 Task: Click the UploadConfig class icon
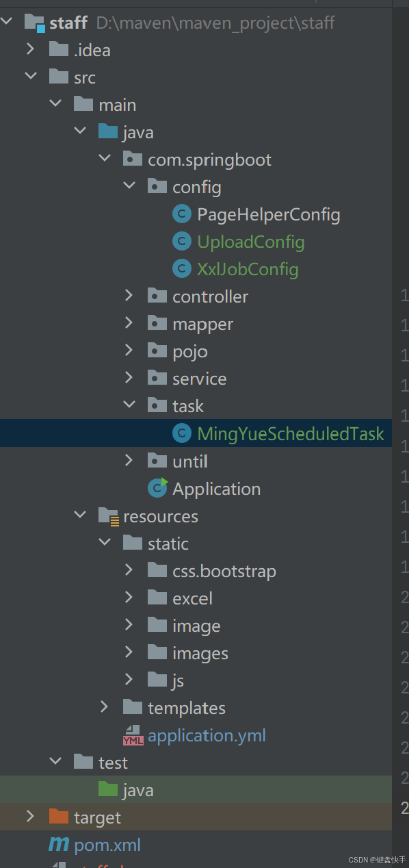click(x=181, y=242)
